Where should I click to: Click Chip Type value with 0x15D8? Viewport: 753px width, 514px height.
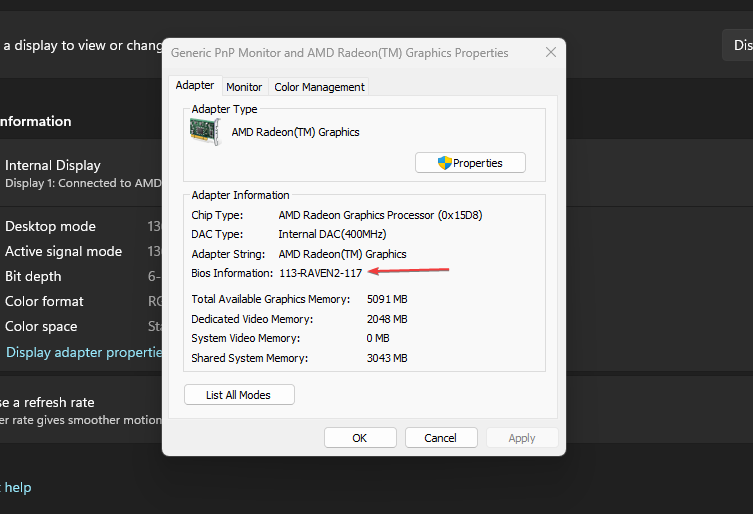tap(380, 215)
